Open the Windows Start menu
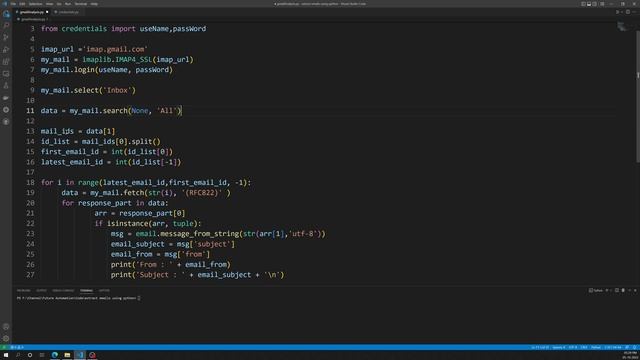This screenshot has width=640, height=360. pos(6,355)
